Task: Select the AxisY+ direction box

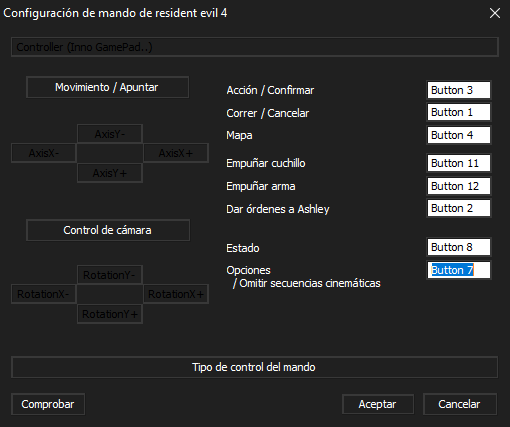Action: pyautogui.click(x=110, y=173)
